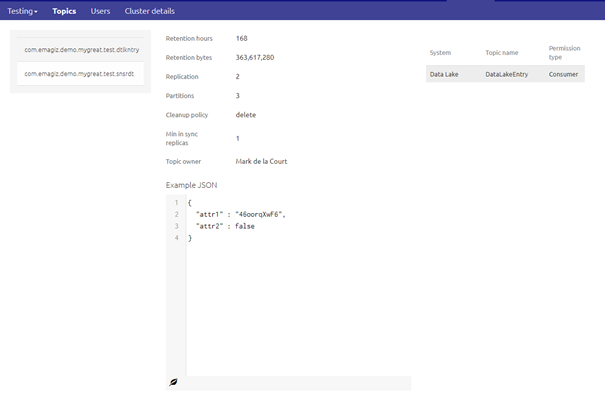Click line number 4 in the JSON gutter

click(175, 238)
